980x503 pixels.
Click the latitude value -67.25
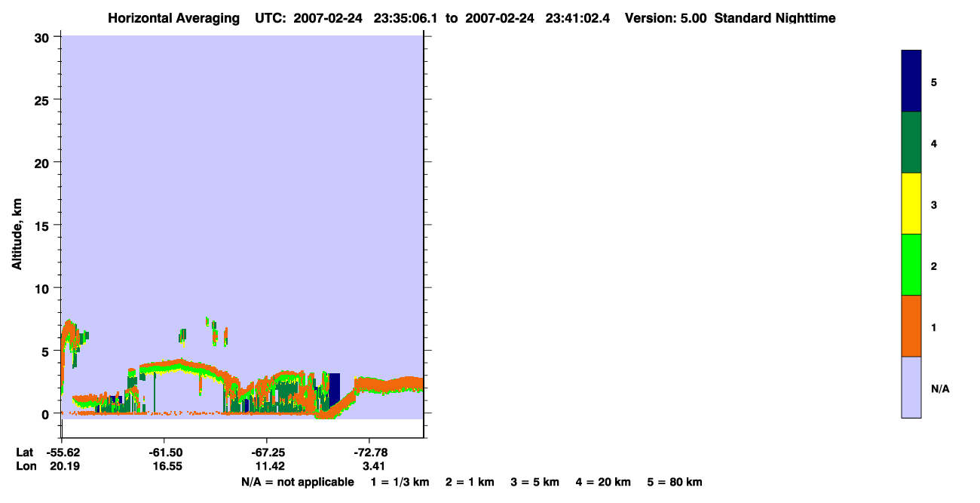coord(267,452)
